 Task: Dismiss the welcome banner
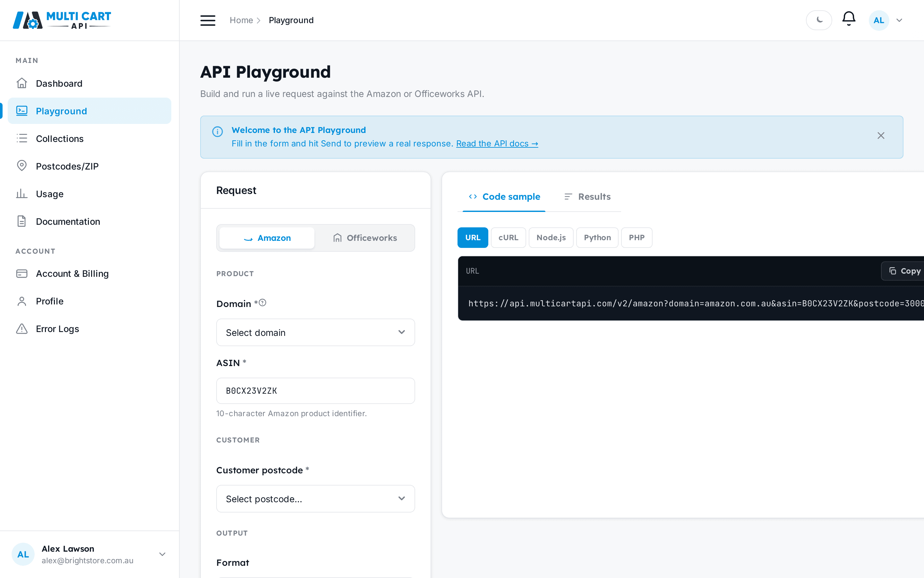pos(881,136)
